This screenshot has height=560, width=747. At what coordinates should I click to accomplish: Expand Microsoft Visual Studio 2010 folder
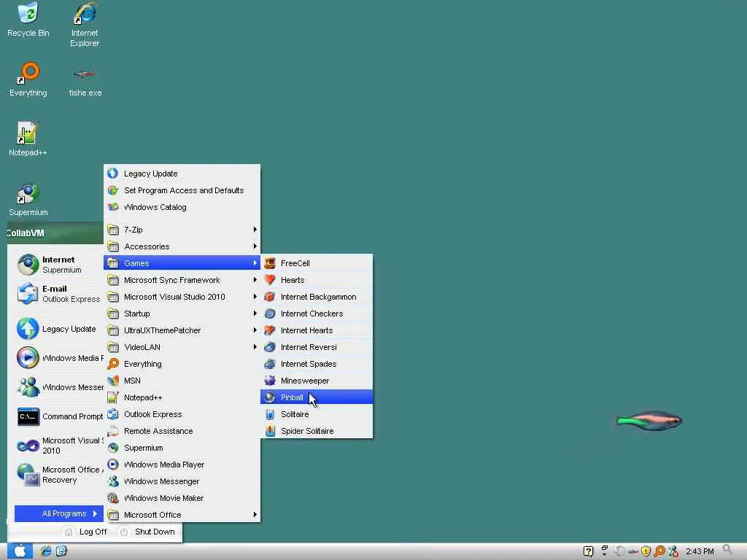[182, 297]
